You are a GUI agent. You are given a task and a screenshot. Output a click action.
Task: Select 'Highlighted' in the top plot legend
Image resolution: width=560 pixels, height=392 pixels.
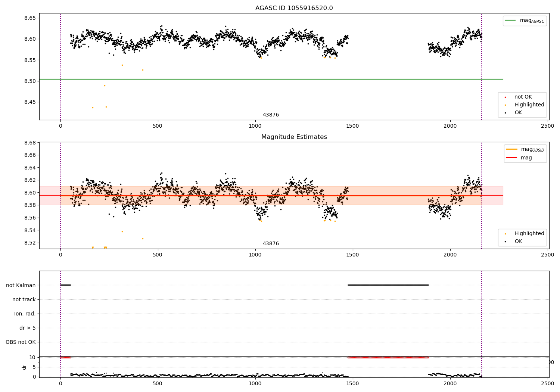529,105
